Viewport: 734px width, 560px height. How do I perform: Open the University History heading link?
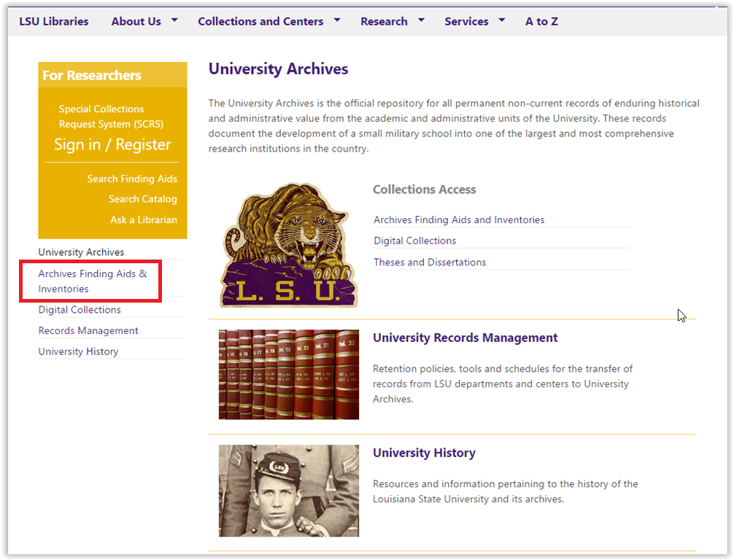(x=424, y=453)
